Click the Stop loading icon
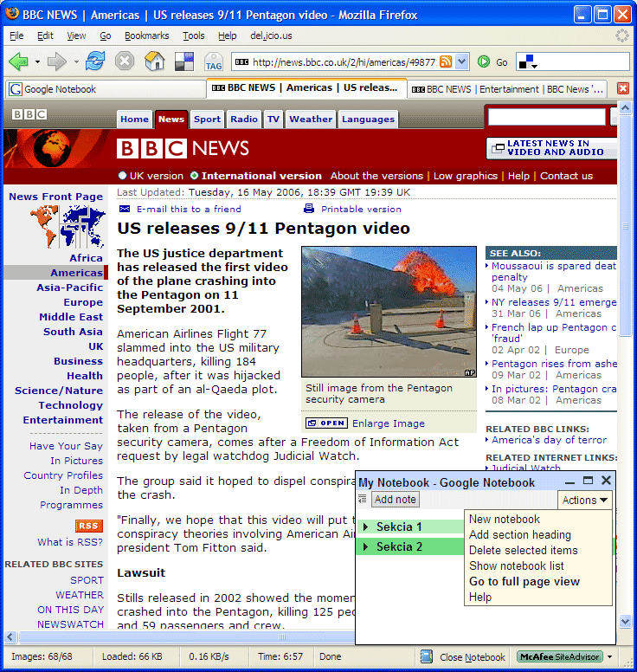The width and height of the screenshot is (637, 672). (x=125, y=61)
